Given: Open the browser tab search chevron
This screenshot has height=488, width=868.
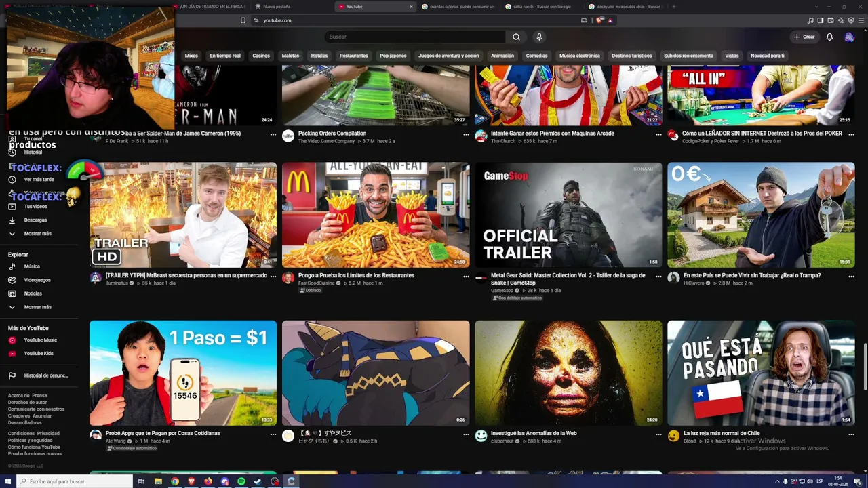Looking at the screenshot, I should pos(816,7).
